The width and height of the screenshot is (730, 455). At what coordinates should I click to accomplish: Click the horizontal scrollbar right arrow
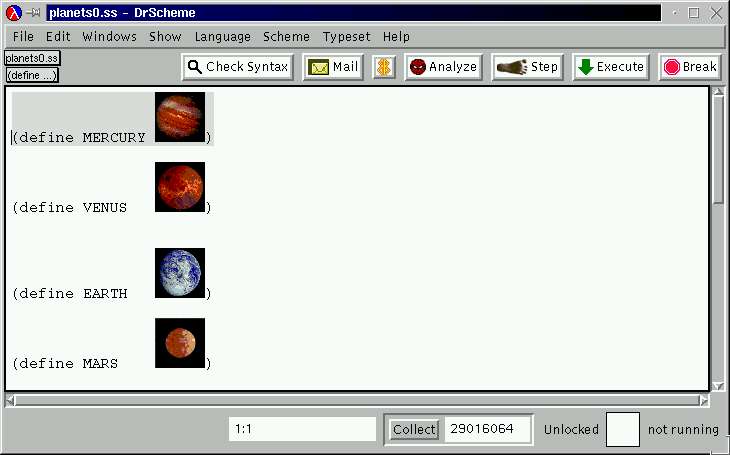coord(703,401)
